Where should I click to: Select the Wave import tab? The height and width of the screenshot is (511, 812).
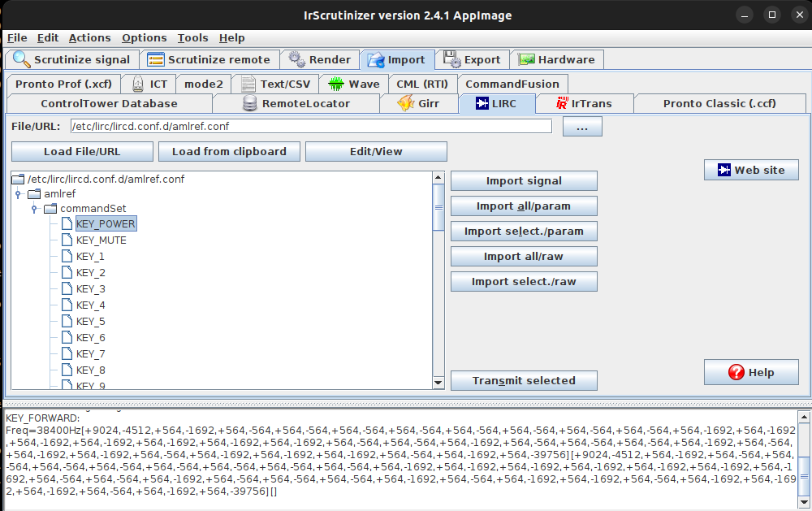pos(354,84)
